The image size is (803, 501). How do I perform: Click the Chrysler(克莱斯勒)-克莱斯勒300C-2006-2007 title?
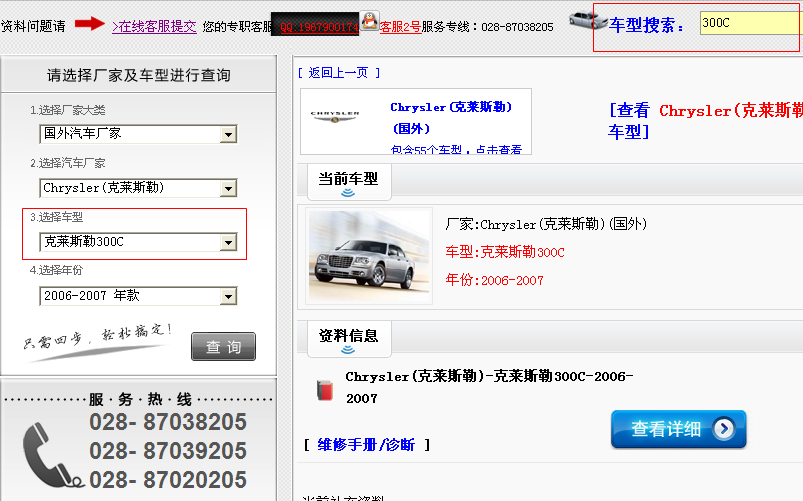click(489, 387)
